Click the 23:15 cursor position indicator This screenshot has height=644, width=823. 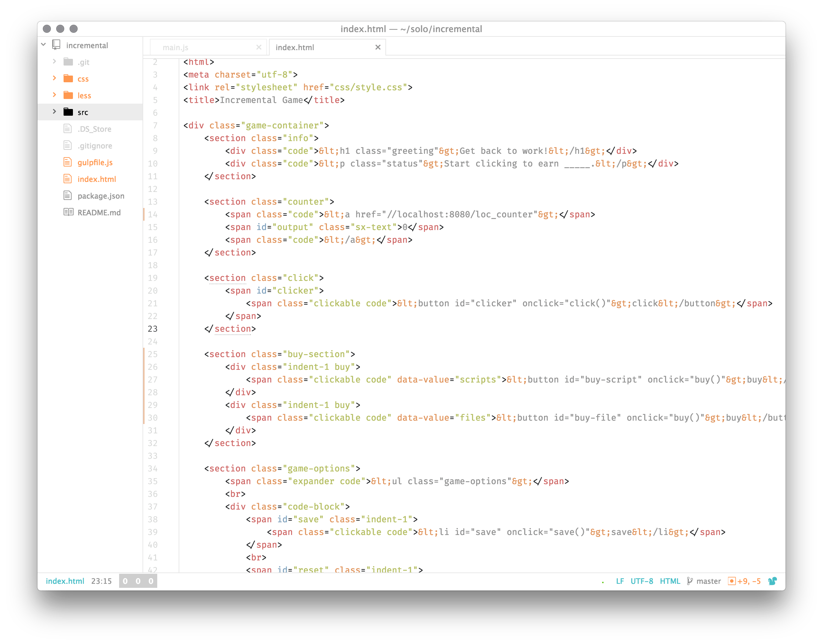[x=101, y=581]
